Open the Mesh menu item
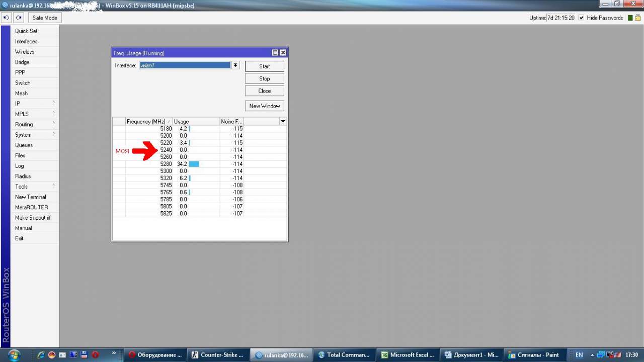Viewport: 644px width, 362px height. [35, 93]
